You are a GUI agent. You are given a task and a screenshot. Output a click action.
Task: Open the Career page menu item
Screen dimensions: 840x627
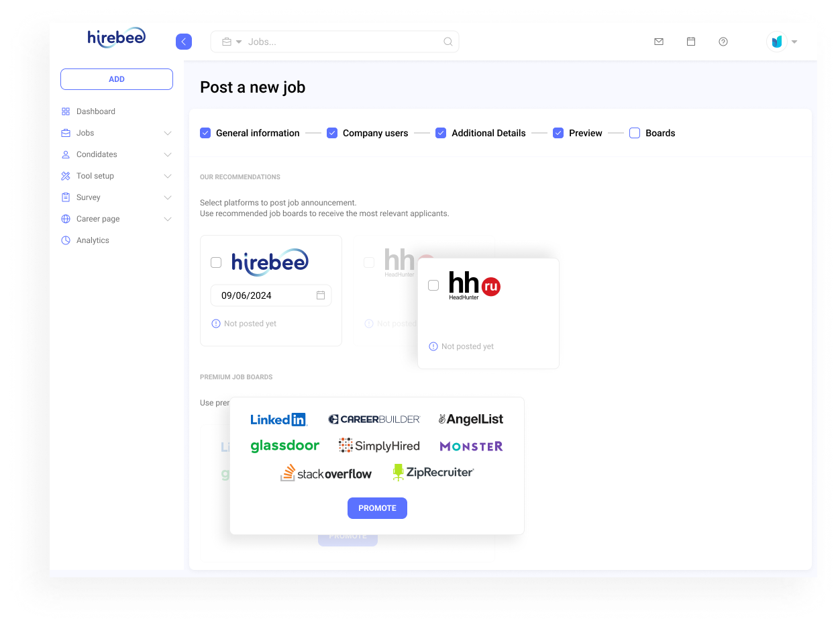point(98,218)
